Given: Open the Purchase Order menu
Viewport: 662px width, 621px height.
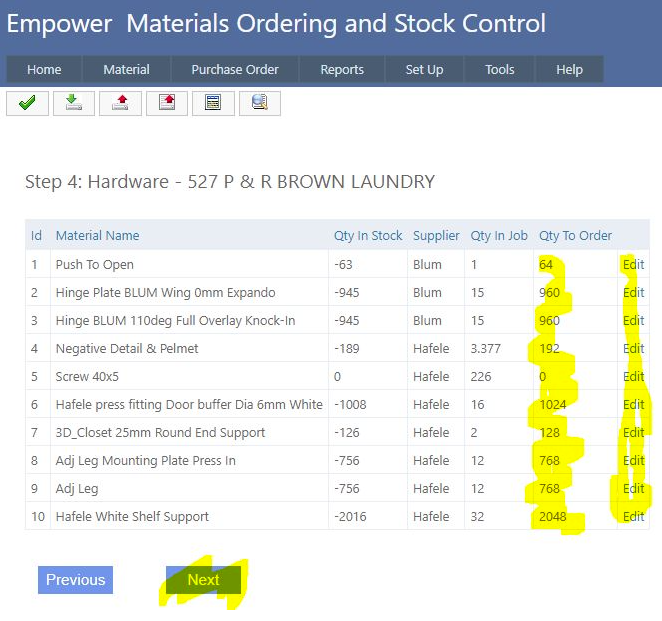Looking at the screenshot, I should [x=235, y=69].
